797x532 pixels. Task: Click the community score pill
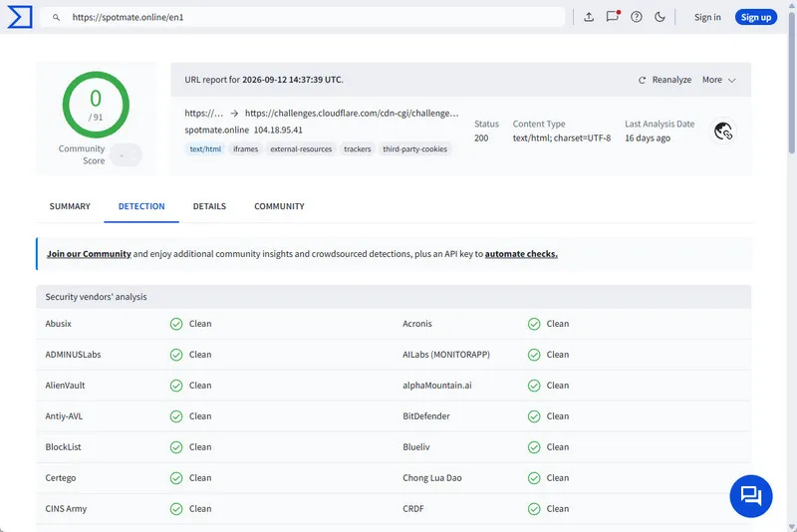click(x=127, y=154)
